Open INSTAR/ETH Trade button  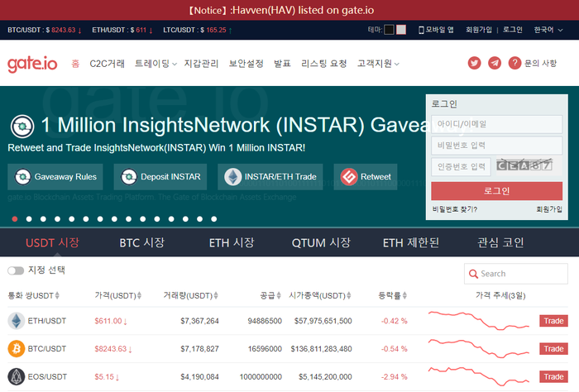click(x=270, y=177)
